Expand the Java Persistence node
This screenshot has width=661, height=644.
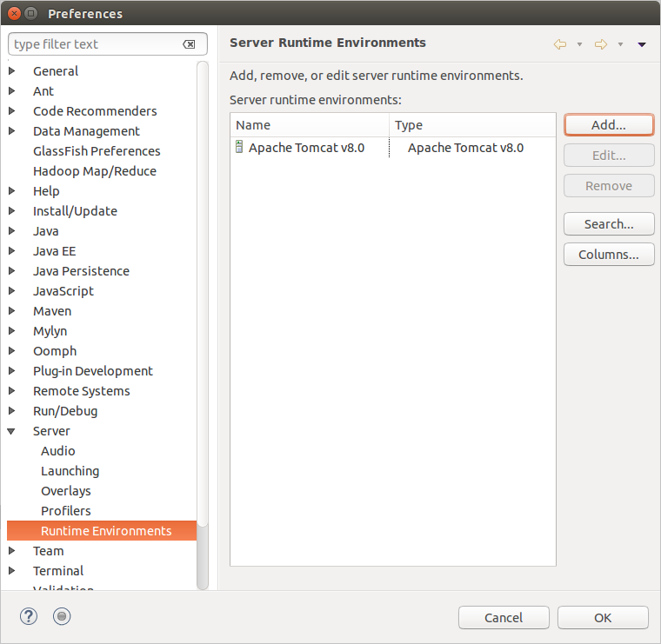pyautogui.click(x=12, y=271)
